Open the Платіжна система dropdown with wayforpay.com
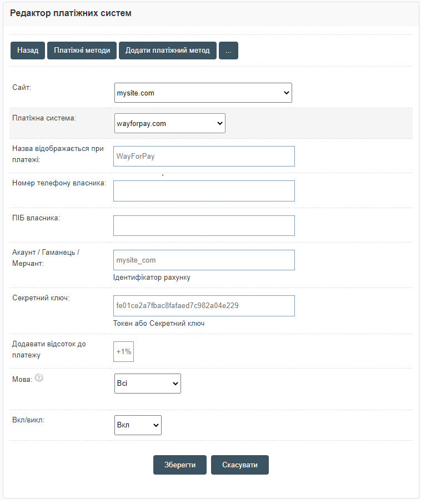The image size is (421, 504). (169, 123)
